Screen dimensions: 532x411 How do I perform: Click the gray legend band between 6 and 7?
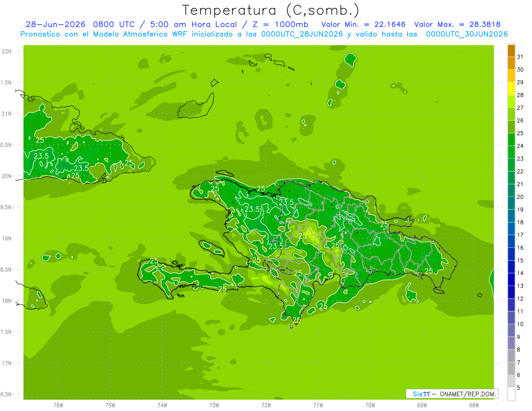click(511, 368)
